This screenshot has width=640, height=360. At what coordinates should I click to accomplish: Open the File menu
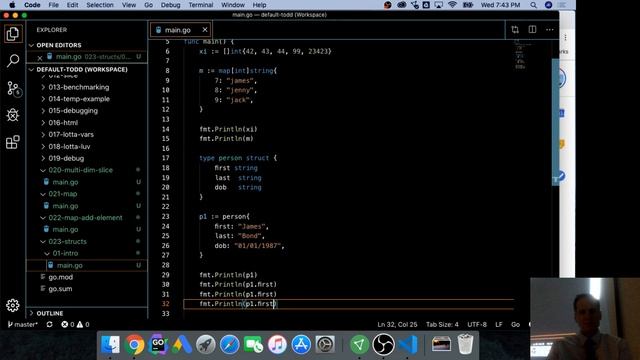pos(53,5)
